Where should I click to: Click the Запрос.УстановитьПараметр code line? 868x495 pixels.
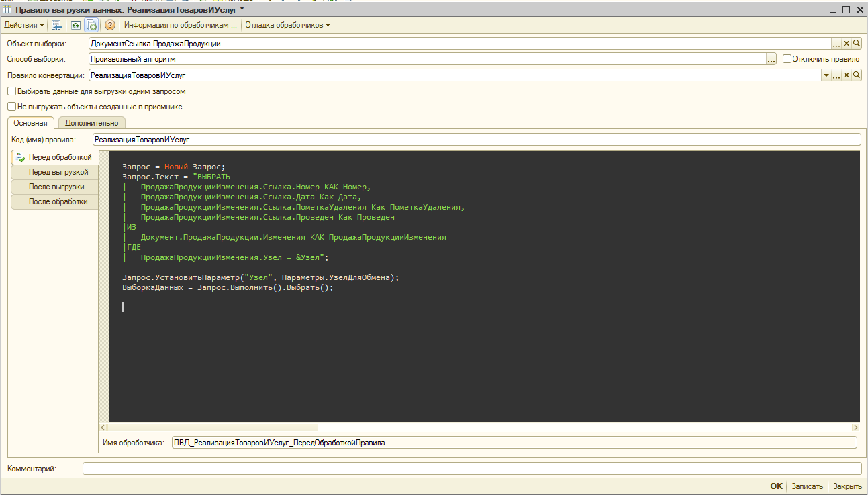(x=260, y=277)
